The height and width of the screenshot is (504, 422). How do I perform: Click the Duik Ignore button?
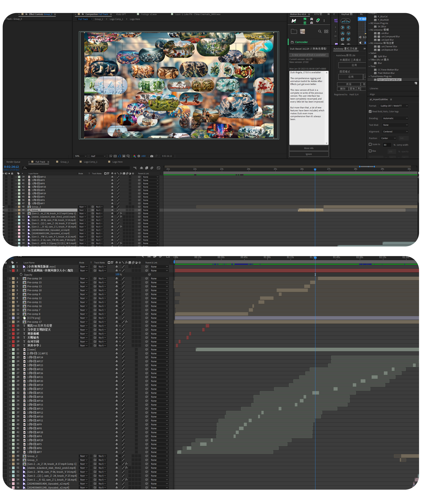click(x=309, y=154)
